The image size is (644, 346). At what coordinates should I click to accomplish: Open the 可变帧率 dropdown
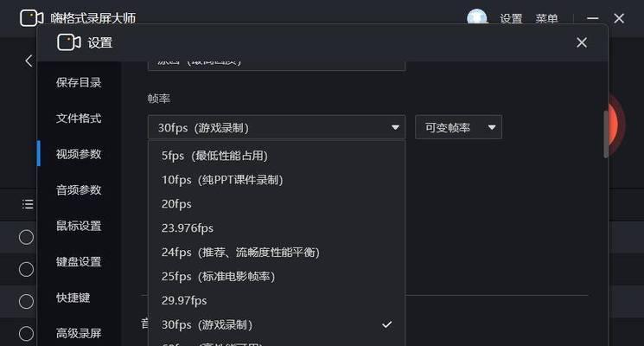coord(458,127)
